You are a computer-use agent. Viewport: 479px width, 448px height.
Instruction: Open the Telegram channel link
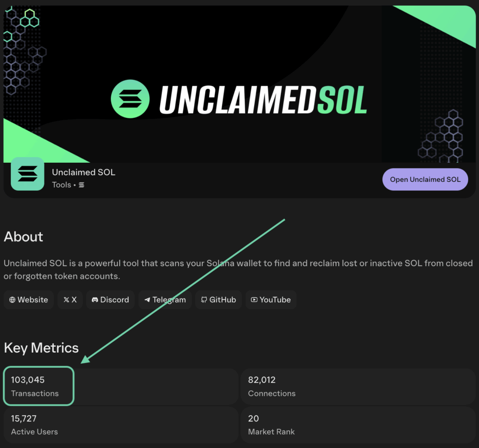(x=165, y=300)
